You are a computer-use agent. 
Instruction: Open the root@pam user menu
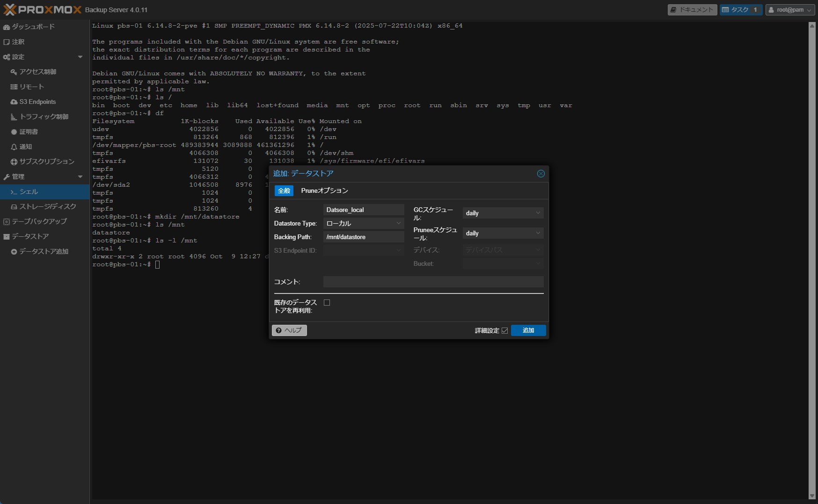point(790,10)
